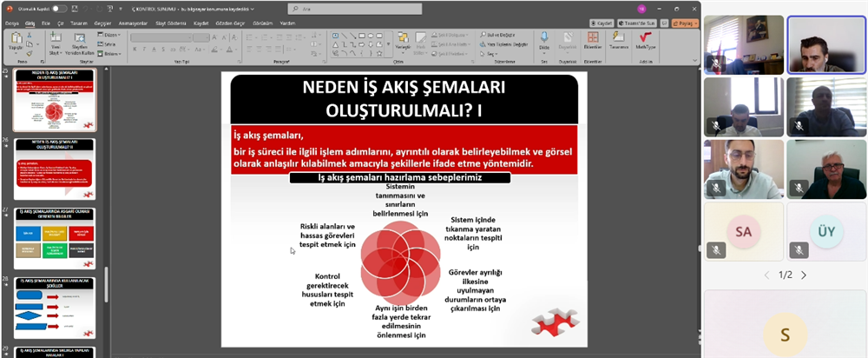Open the font size combo box
Image resolution: width=868 pixels, height=358 pixels.
[201, 37]
